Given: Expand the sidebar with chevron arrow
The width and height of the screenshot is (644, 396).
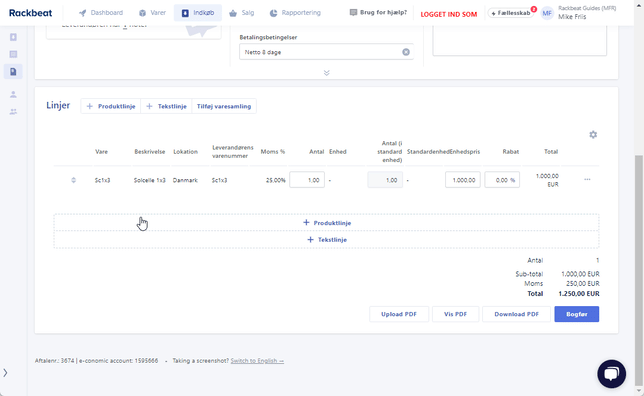Looking at the screenshot, I should (5, 373).
